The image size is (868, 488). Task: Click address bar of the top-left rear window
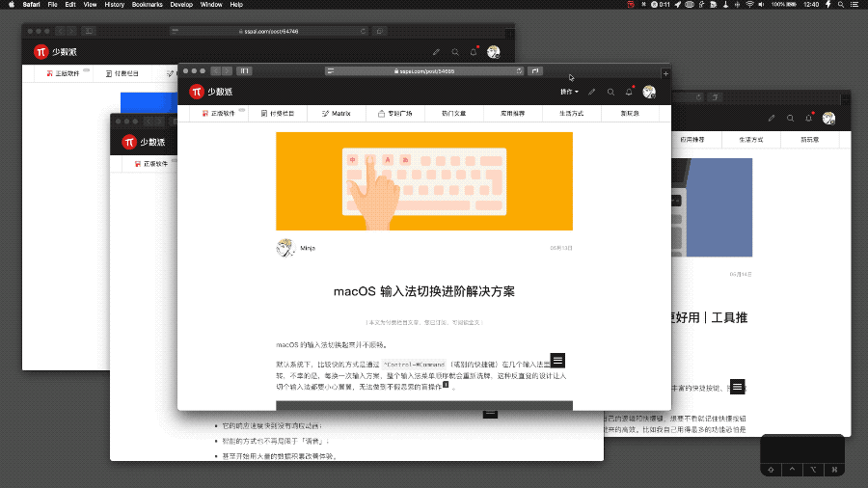click(x=268, y=32)
